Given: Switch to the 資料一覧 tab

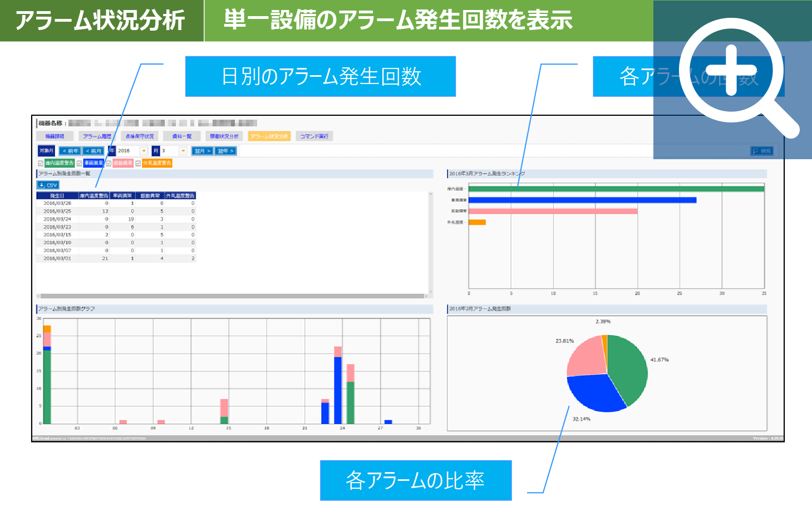Looking at the screenshot, I should [181, 136].
